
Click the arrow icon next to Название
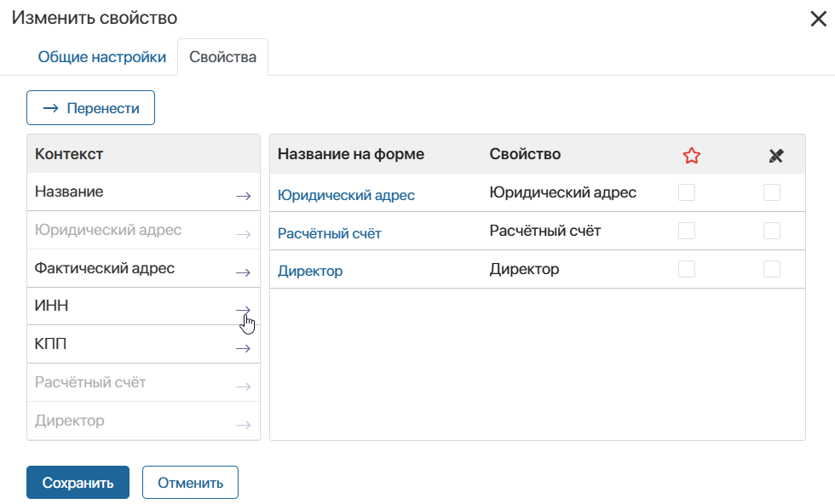[245, 196]
